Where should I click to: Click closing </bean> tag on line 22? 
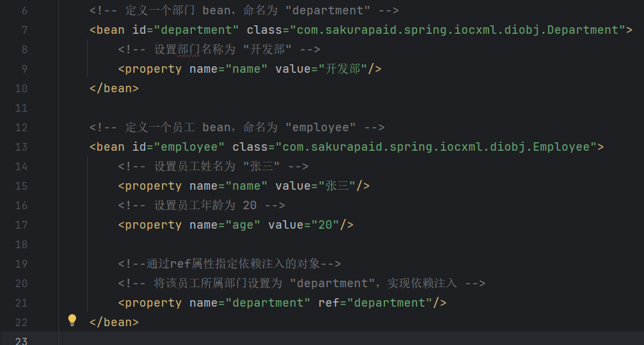click(114, 322)
